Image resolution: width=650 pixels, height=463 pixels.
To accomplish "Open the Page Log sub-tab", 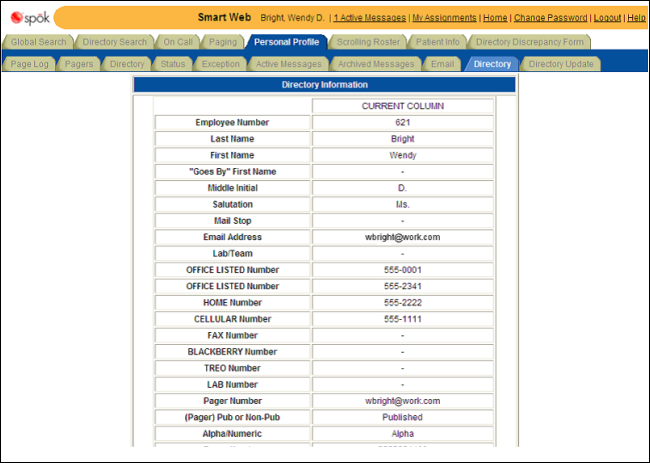I will click(29, 64).
